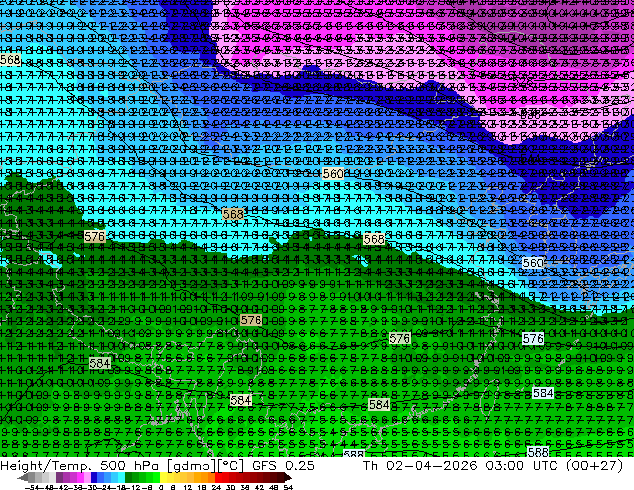
Task: Click the '560' contour label with cream background
Action: point(333,174)
